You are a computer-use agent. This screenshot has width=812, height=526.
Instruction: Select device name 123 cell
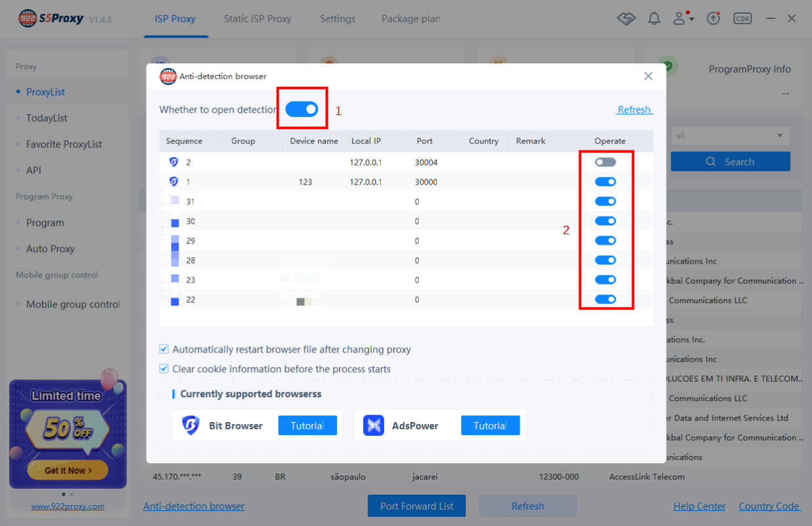click(305, 182)
